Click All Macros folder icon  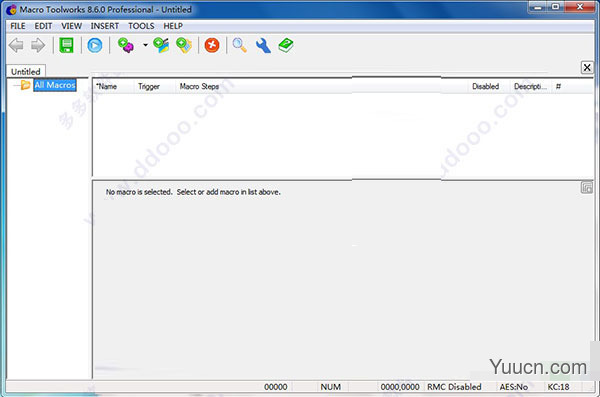pos(25,85)
